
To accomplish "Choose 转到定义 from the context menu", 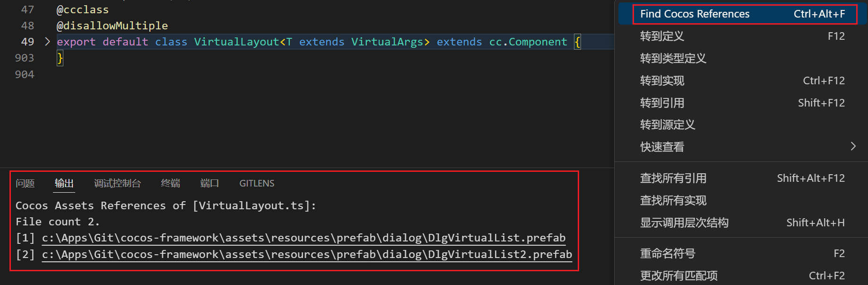I will 662,36.
